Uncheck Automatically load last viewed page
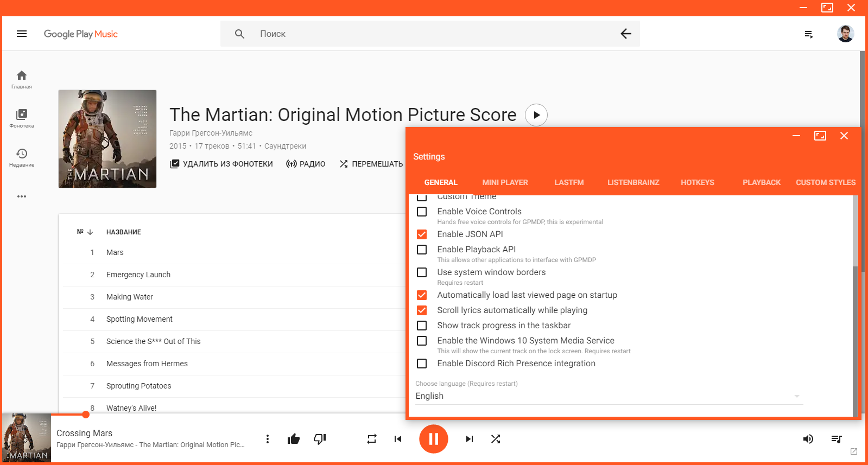This screenshot has height=465, width=868. 422,295
